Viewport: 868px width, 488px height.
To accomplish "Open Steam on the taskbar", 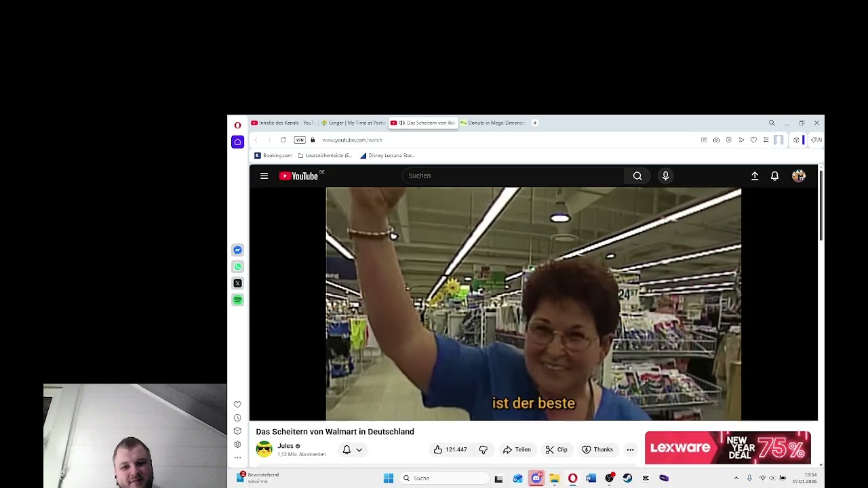I will pos(627,478).
